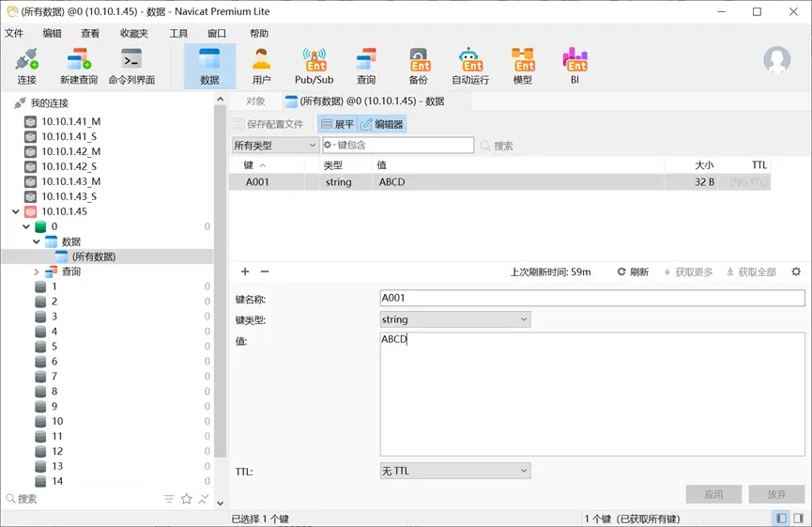Viewport: 812px width, 527px height.
Task: Click the 应用 apply button
Action: click(713, 494)
